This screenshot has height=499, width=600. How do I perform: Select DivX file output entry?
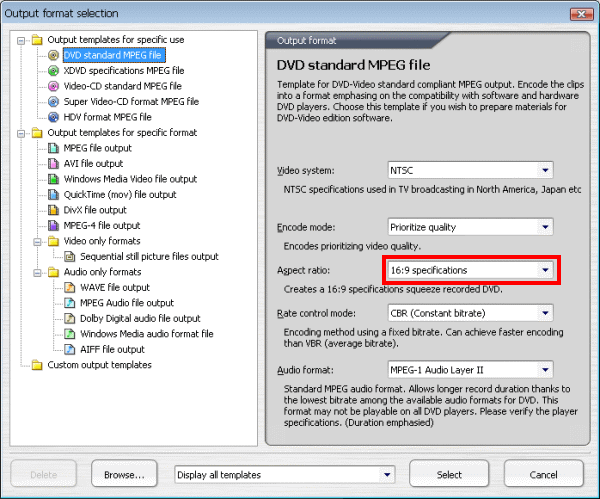click(95, 210)
